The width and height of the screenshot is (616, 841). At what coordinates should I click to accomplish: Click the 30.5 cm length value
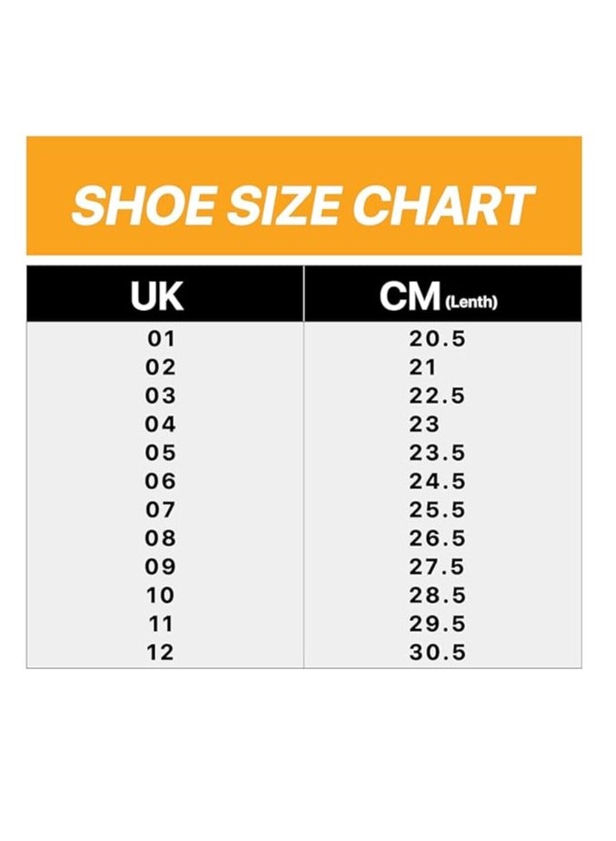point(437,653)
